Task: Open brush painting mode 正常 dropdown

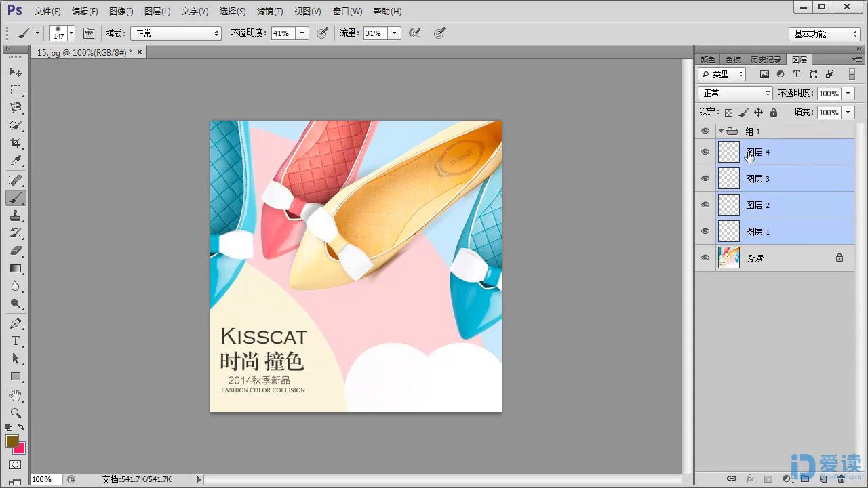Action: pos(176,33)
